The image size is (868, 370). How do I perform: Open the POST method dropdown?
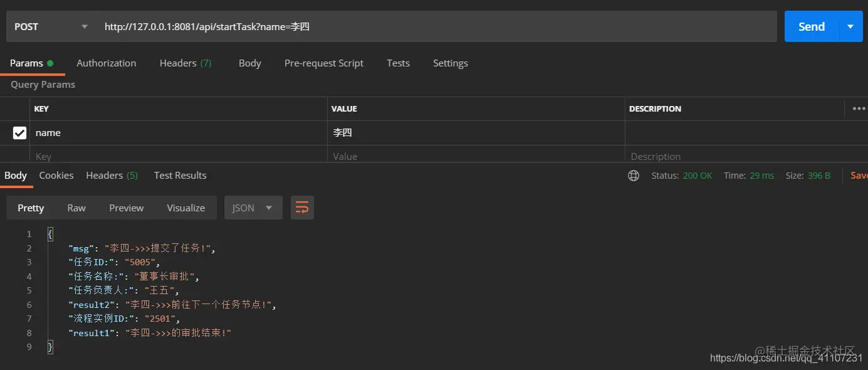(x=50, y=26)
